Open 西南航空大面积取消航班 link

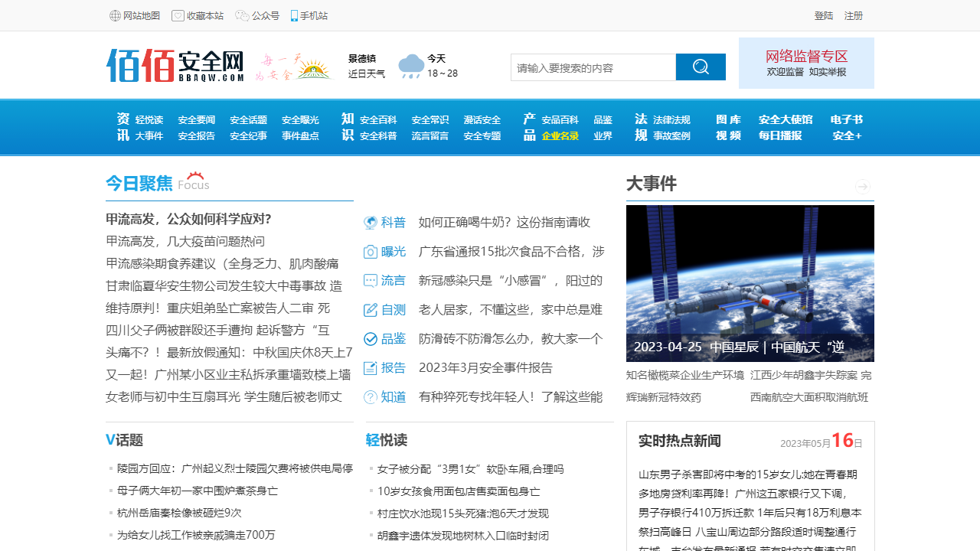tap(809, 398)
